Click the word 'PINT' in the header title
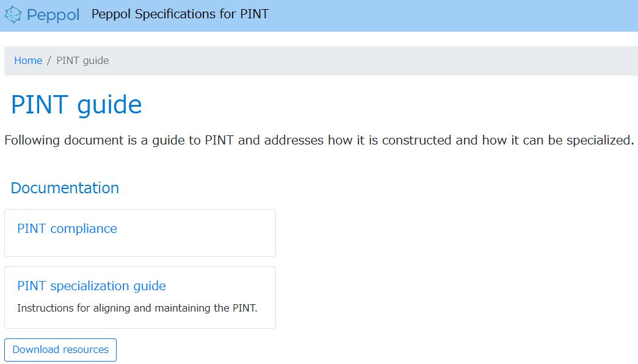This screenshot has width=638, height=364. (x=255, y=14)
